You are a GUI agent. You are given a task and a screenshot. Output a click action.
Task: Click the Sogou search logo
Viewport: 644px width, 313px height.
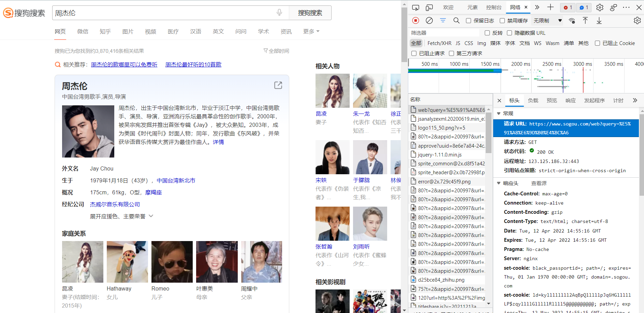coord(24,13)
